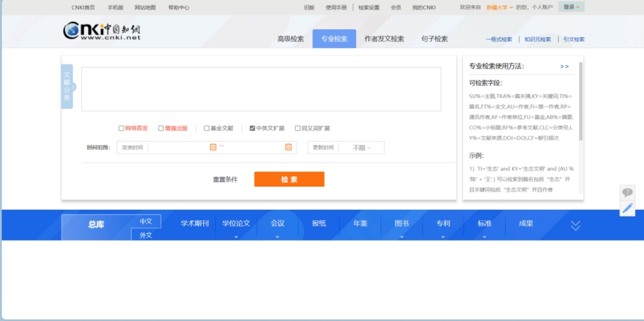
Task: Open the 更新时间 不限 dropdown
Action: tap(361, 148)
